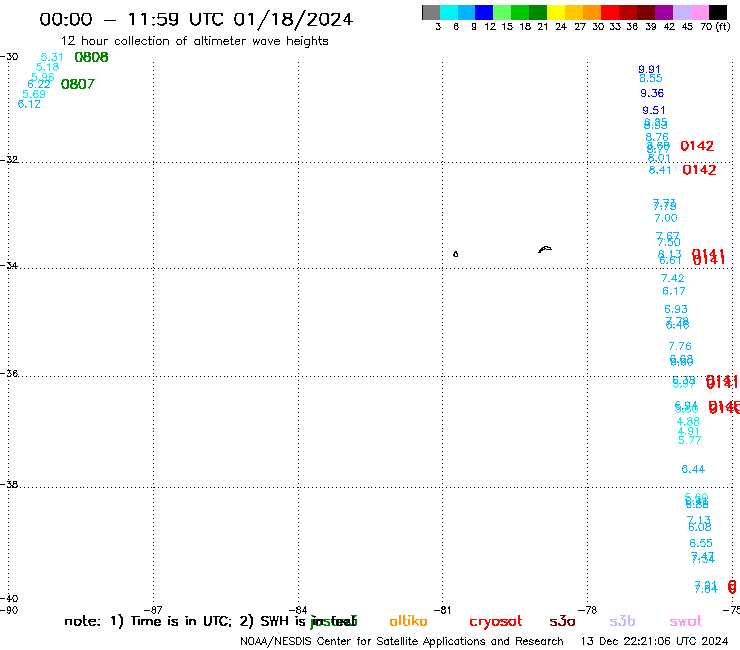Click the cyan wave height value 4.91
The image size is (740, 650).
(689, 431)
